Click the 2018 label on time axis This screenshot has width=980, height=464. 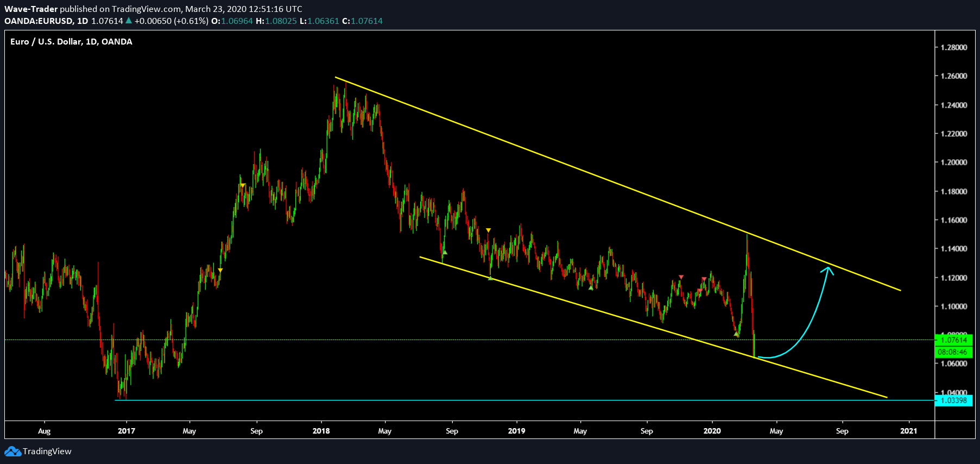[x=321, y=431]
